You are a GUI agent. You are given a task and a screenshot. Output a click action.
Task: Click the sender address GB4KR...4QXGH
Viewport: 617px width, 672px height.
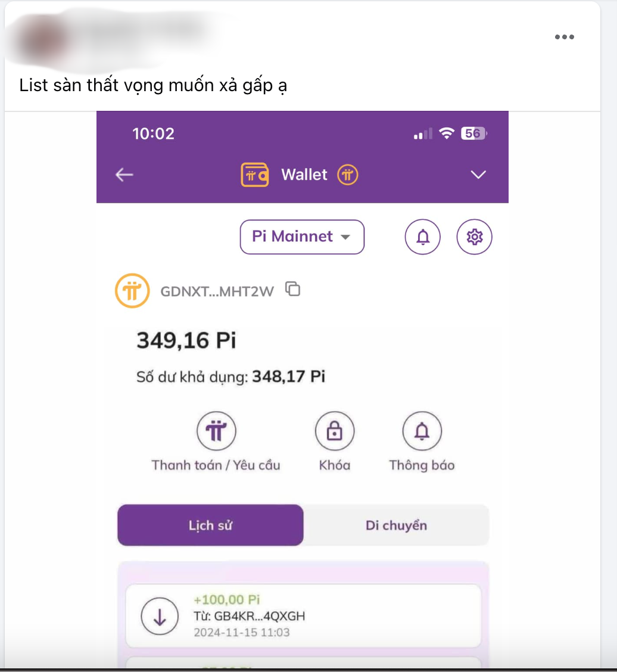pyautogui.click(x=250, y=616)
